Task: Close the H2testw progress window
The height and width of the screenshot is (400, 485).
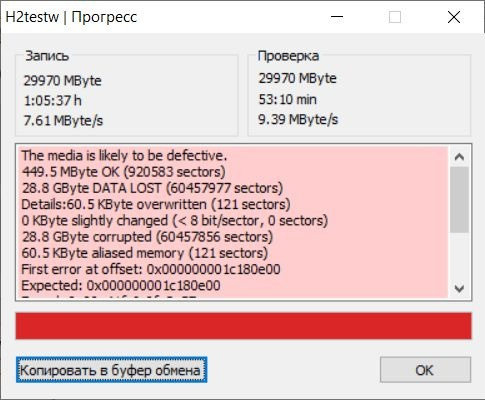Action: click(454, 17)
